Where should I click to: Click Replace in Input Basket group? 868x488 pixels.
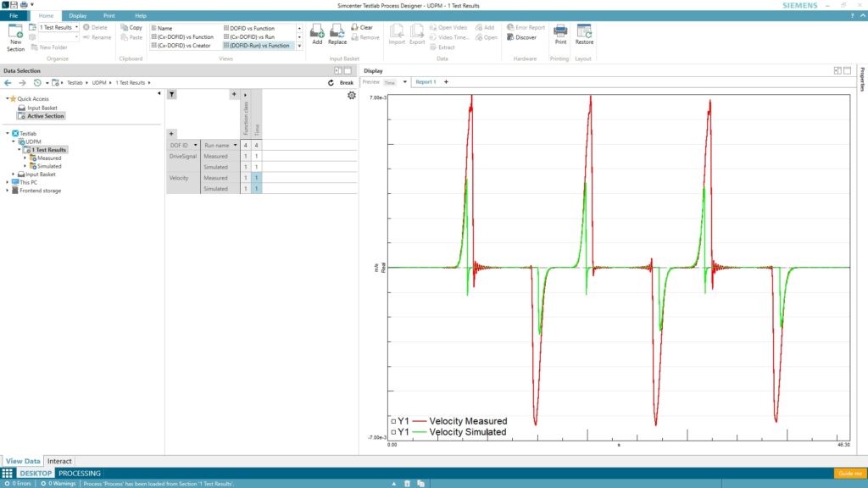point(337,33)
